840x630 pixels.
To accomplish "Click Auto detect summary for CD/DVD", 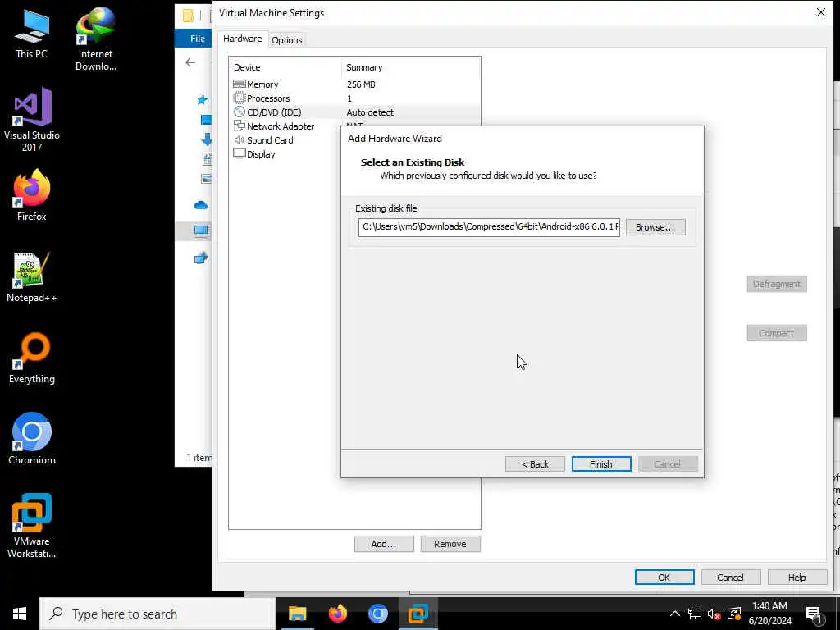I will pos(370,112).
